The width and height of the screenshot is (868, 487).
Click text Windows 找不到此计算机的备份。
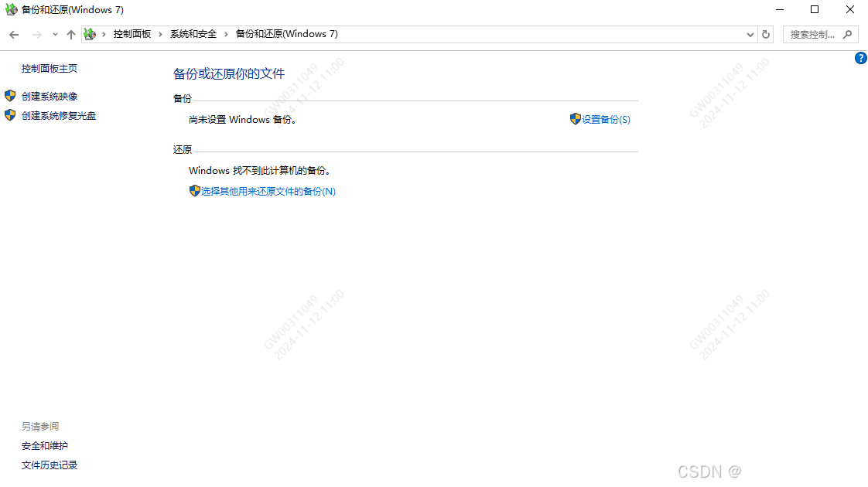pyautogui.click(x=260, y=170)
